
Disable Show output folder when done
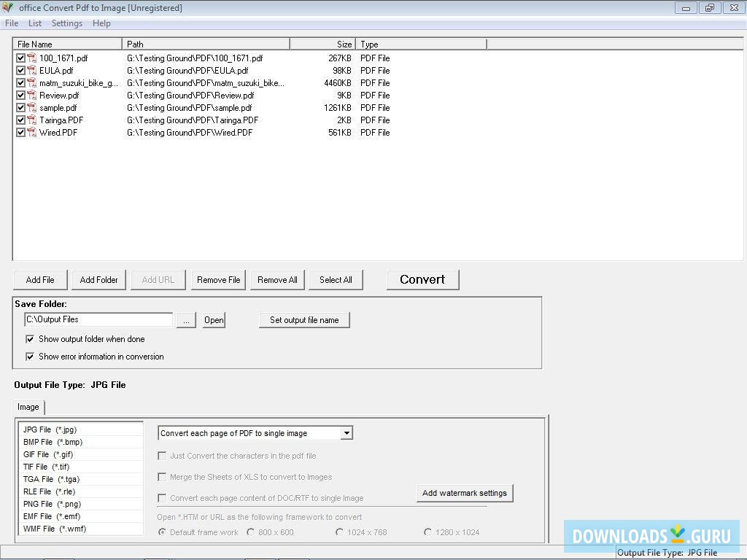pos(30,339)
